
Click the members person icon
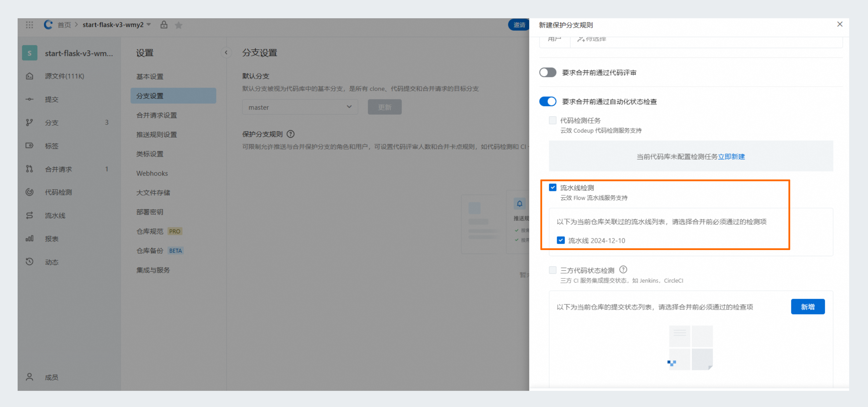pos(30,377)
